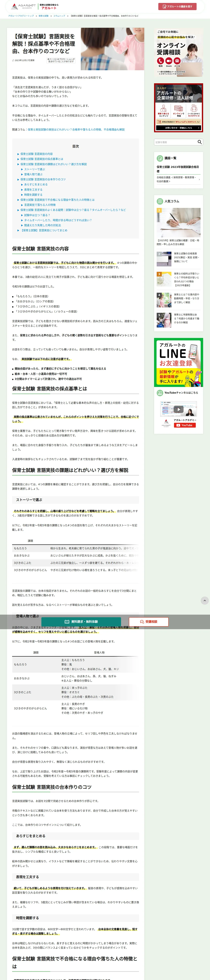
Task: Click the phone 電話 consultation icon
Action: [160, 61]
